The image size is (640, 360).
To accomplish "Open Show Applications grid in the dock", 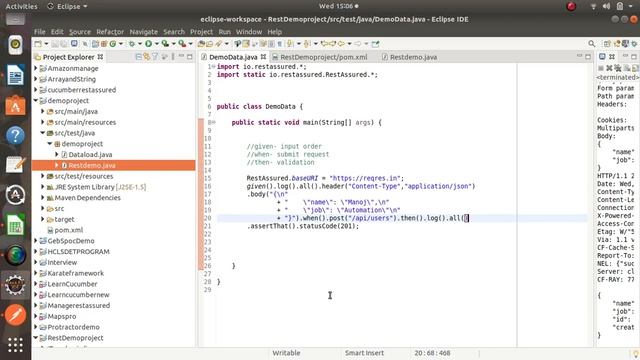I will pyautogui.click(x=15, y=345).
